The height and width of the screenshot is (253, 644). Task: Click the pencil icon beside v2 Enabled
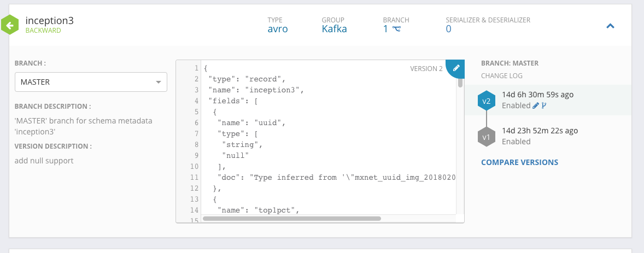[x=536, y=105]
